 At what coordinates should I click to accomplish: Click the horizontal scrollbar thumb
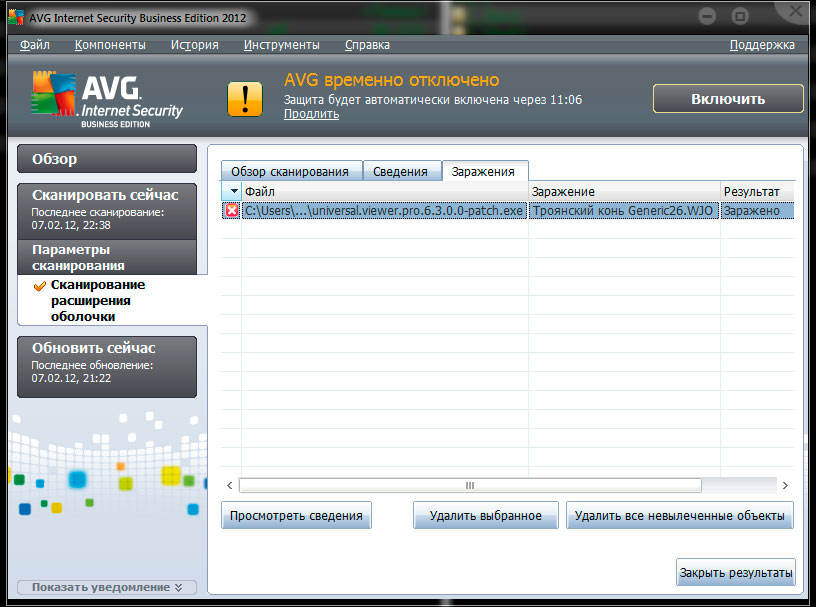(470, 485)
